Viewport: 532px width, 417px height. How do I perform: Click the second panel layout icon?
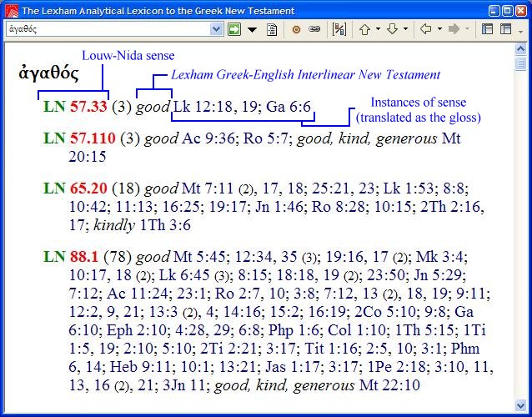pyautogui.click(x=505, y=29)
